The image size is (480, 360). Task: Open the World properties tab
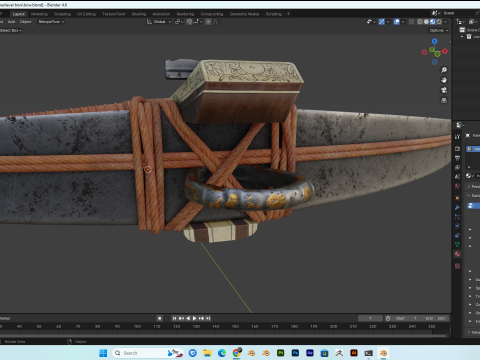(457, 186)
